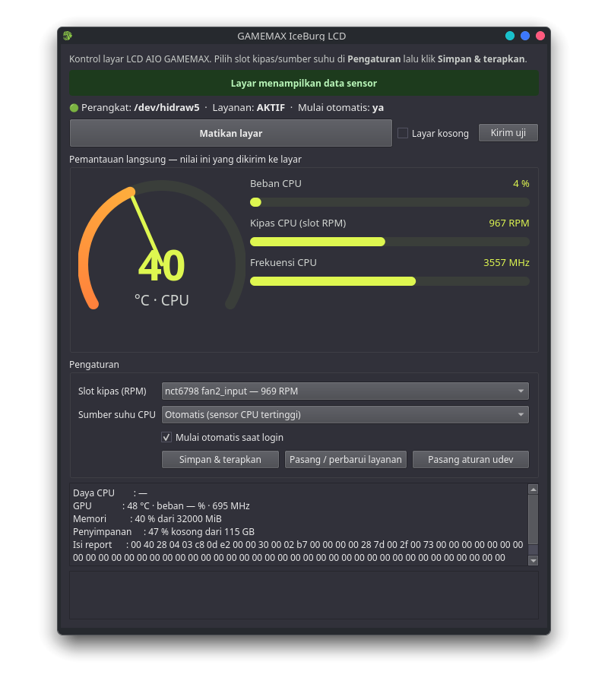
Task: Click the Pengaturan section heading
Action: 94,364
